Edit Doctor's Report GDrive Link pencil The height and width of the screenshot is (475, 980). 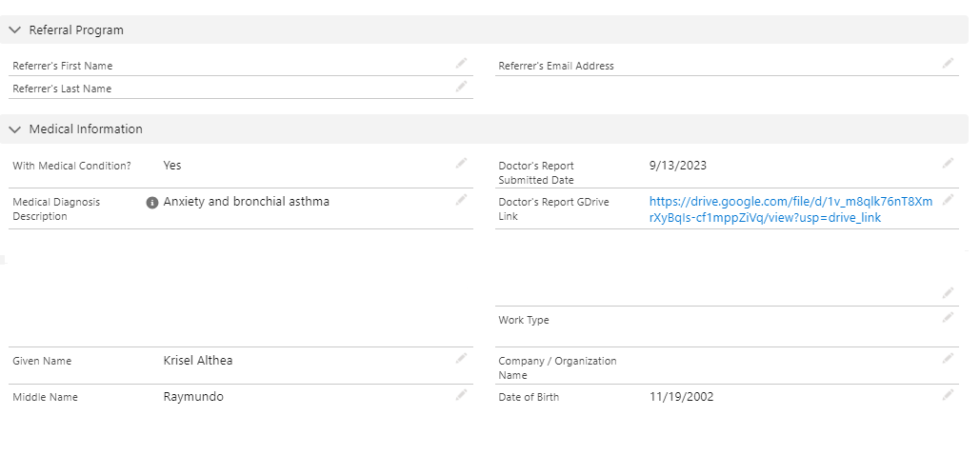click(948, 199)
